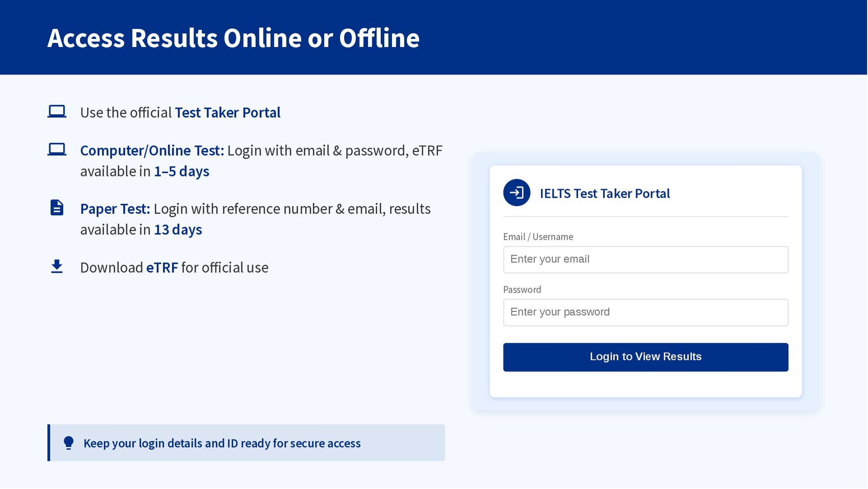
Task: Open the Test Taker Portal bold link text
Action: point(227,113)
